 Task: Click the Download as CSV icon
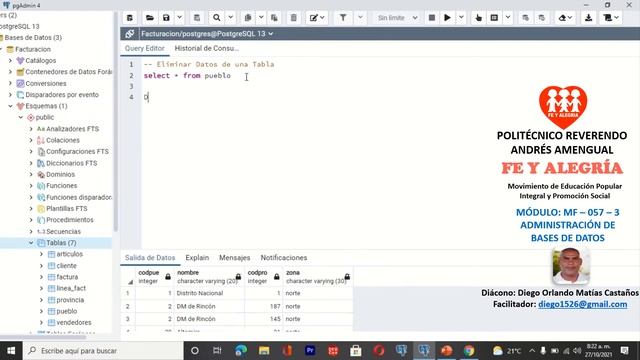589,18
